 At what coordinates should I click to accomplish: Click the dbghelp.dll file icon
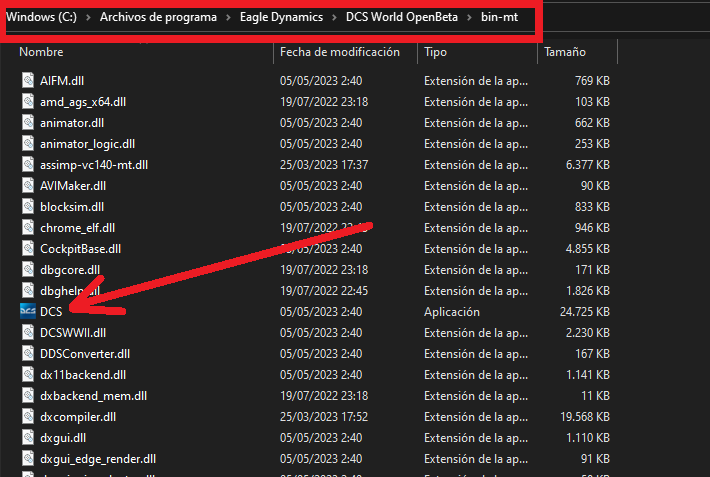click(x=28, y=290)
